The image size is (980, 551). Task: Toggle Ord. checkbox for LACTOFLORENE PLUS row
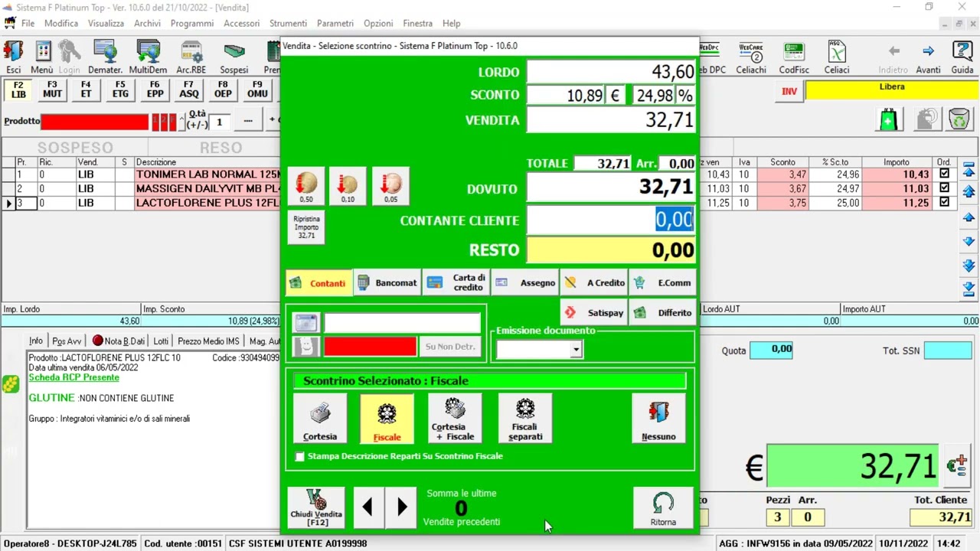[x=944, y=203]
